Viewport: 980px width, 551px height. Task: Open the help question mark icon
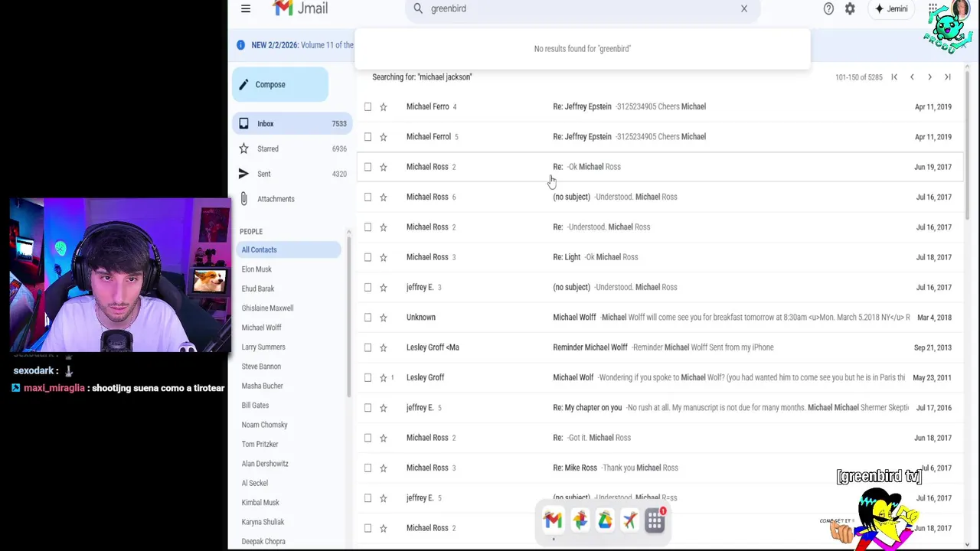[x=828, y=8]
